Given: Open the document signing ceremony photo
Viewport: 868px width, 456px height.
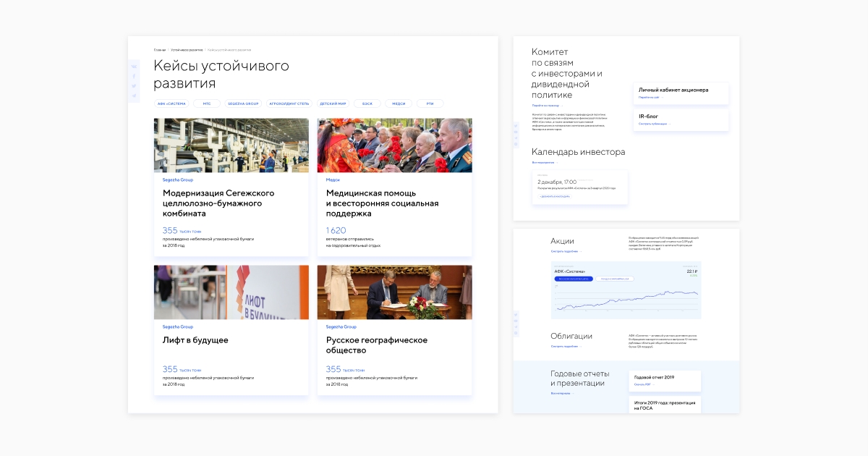Looking at the screenshot, I should [395, 292].
